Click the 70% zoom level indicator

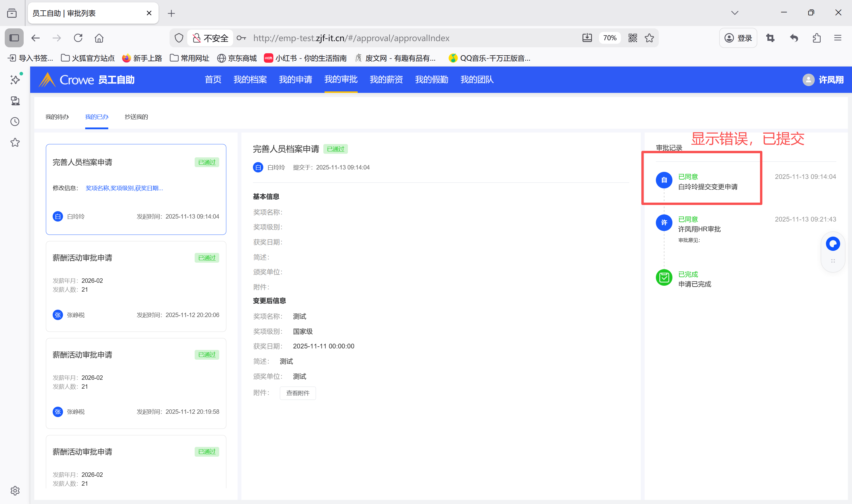pos(609,38)
